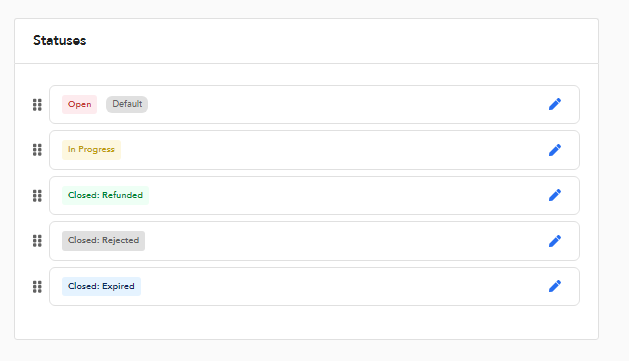Click drag handle next to Closed: Refunded
The height and width of the screenshot is (361, 629).
(x=37, y=196)
